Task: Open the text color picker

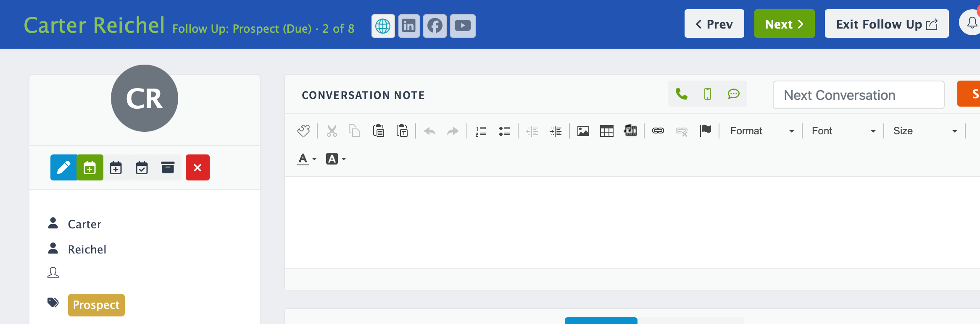Action: (x=306, y=159)
